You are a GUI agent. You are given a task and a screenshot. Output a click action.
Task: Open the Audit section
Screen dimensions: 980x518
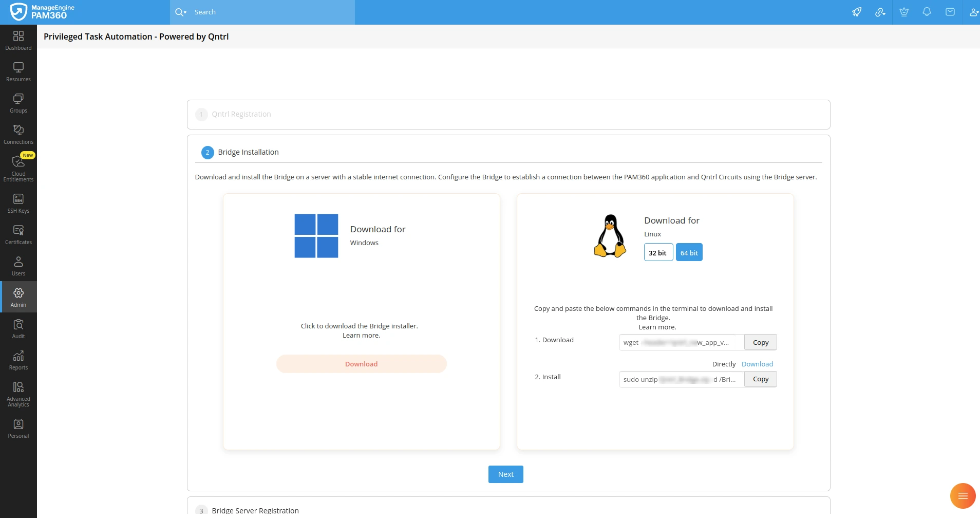[18, 328]
